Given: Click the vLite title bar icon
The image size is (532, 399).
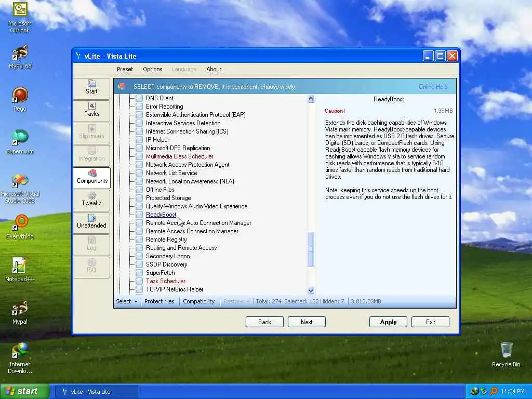Looking at the screenshot, I should pos(78,56).
